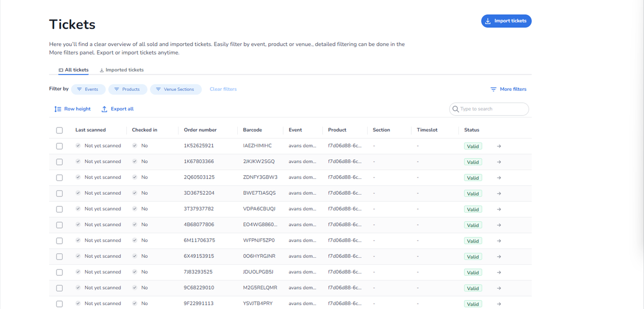This screenshot has width=644, height=309.
Task: Select the checkbox for order 2Q60503125
Action: [x=59, y=178]
